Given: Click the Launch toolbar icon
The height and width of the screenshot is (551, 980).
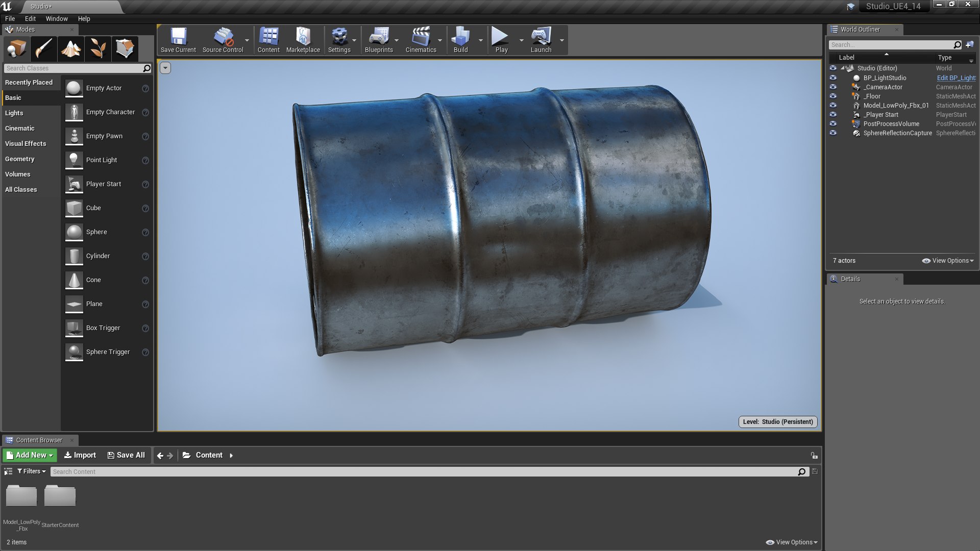Looking at the screenshot, I should 541,40.
